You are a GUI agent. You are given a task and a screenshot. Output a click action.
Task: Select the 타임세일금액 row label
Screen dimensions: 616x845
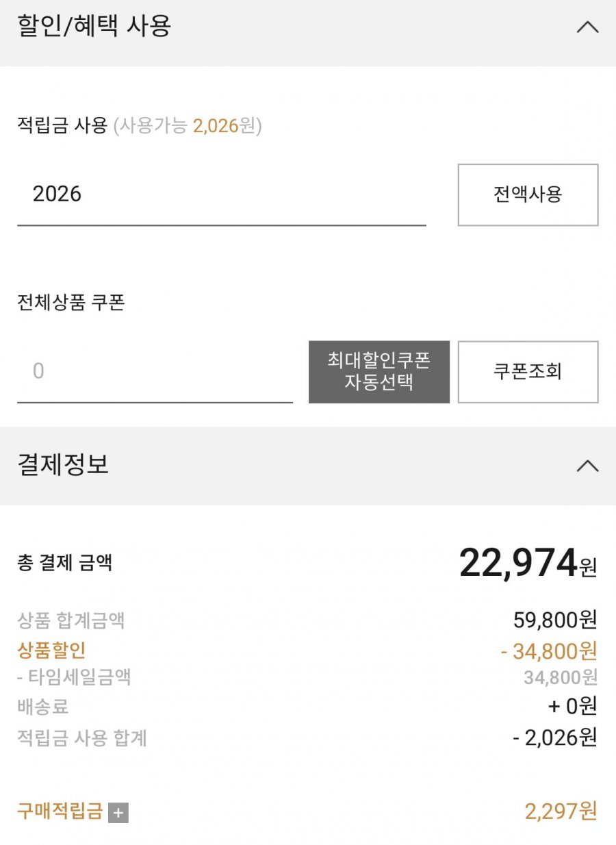pyautogui.click(x=74, y=678)
